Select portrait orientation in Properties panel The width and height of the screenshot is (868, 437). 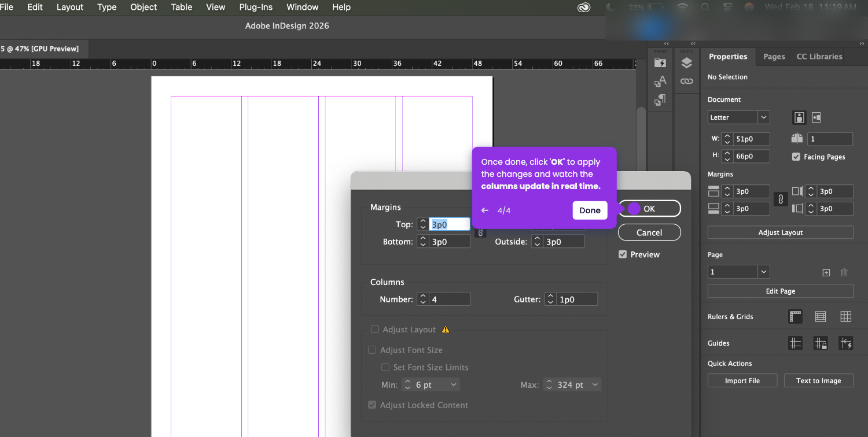point(799,117)
